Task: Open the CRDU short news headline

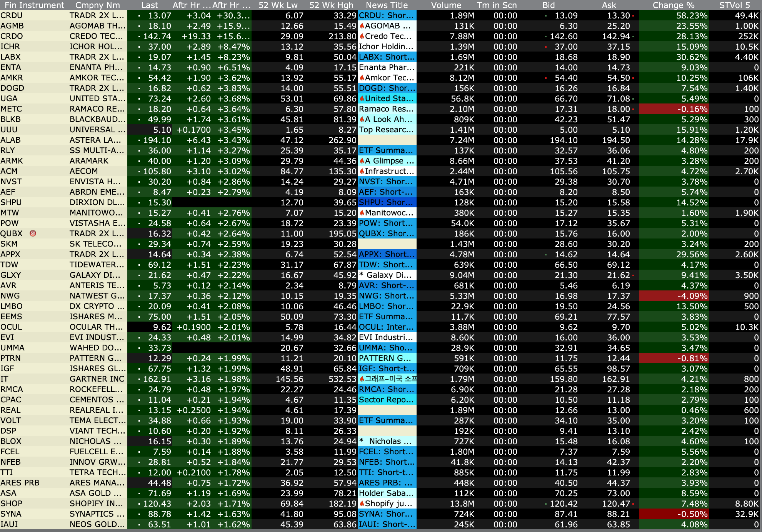Action: point(386,16)
